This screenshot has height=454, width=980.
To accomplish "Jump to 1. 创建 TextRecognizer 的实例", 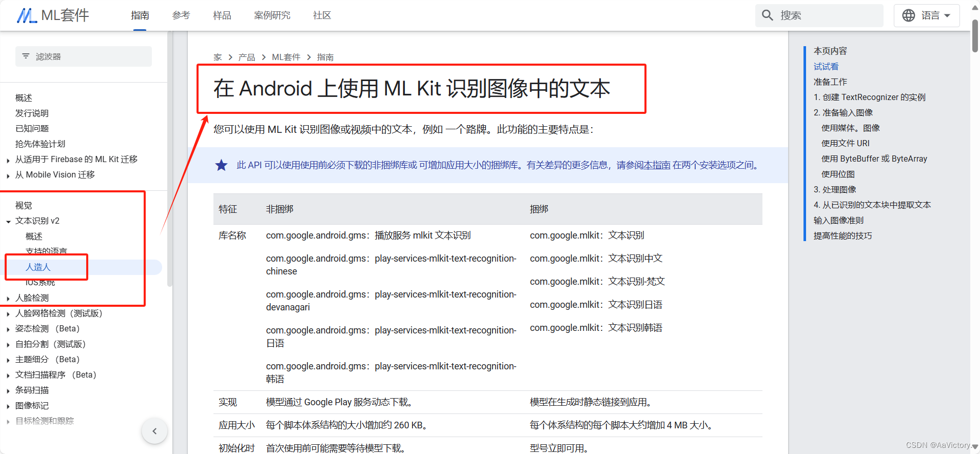I will (x=870, y=97).
